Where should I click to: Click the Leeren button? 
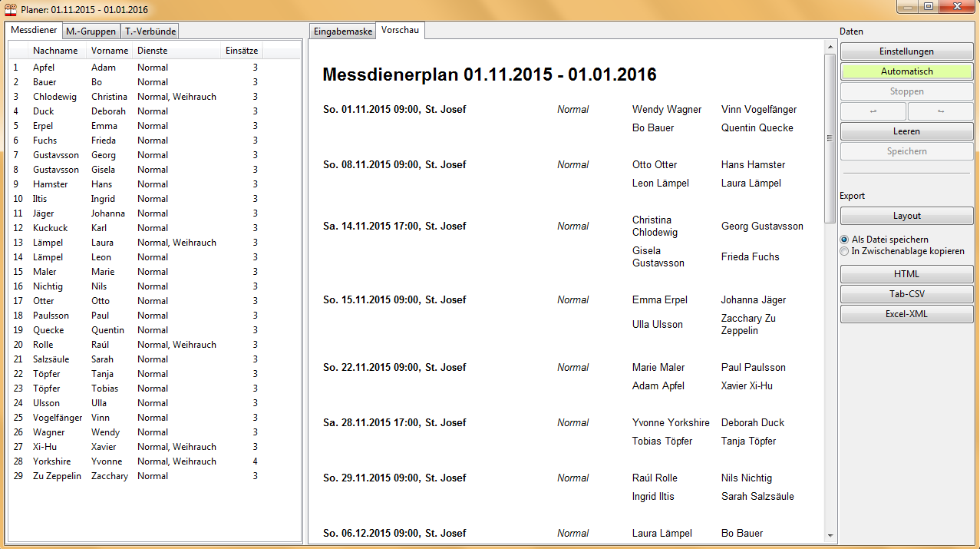pyautogui.click(x=907, y=131)
